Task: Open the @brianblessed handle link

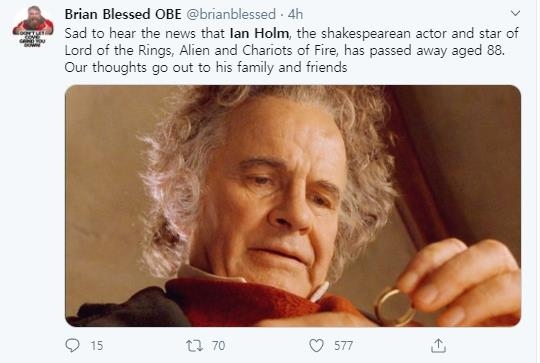Action: 231,14
